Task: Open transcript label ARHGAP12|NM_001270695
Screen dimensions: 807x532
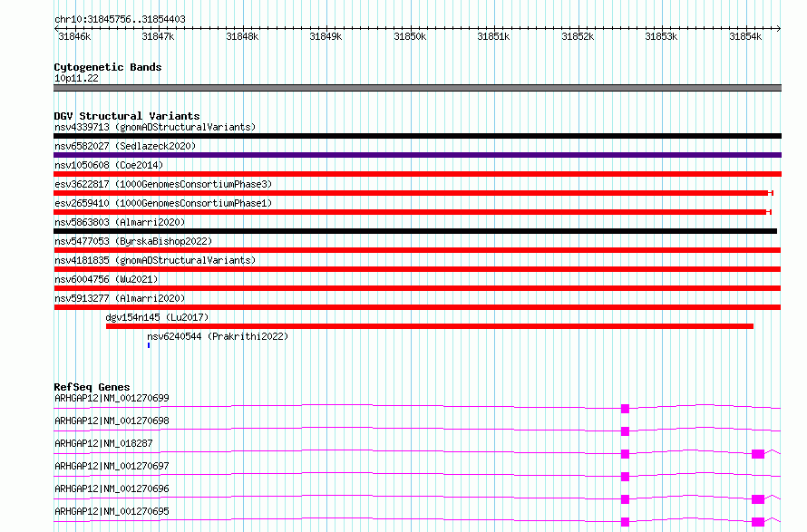Action: [112, 511]
